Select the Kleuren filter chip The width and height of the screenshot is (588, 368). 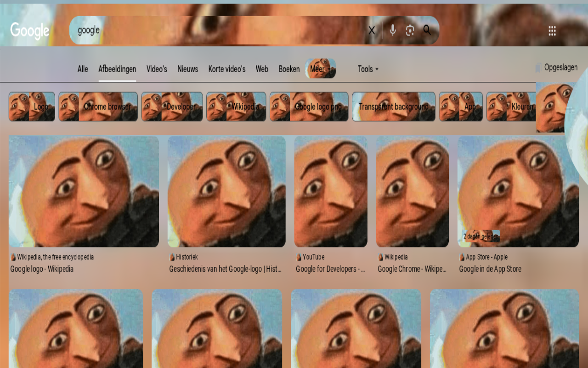click(x=511, y=107)
